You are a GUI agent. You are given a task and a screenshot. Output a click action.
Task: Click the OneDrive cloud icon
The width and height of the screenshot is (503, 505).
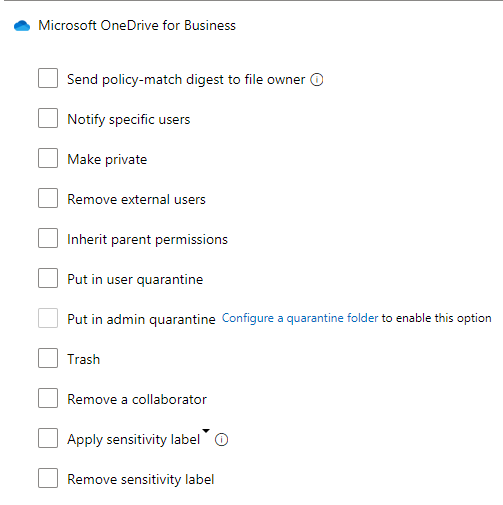click(22, 26)
